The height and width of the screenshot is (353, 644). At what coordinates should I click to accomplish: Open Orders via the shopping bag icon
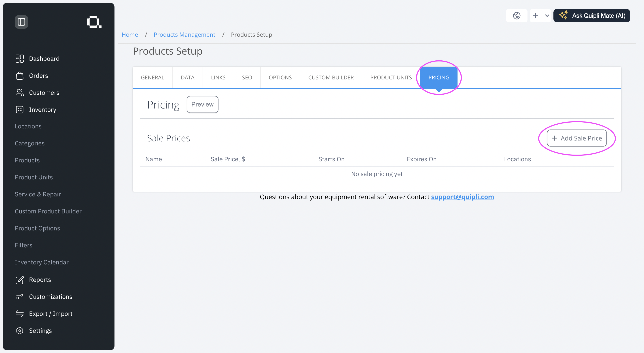coord(19,76)
